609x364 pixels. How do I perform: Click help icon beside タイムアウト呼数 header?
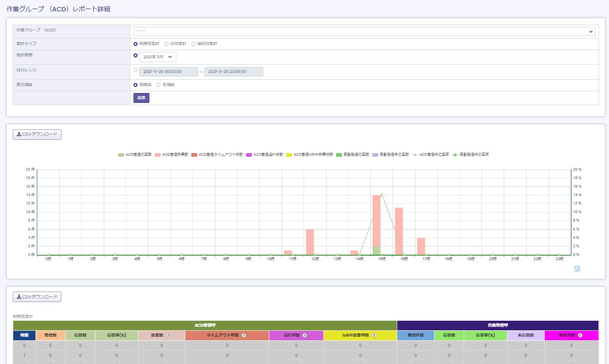coord(244,335)
